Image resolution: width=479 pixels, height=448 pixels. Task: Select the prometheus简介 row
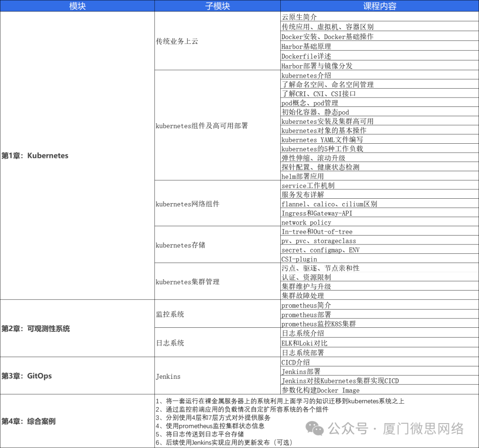[379, 305]
